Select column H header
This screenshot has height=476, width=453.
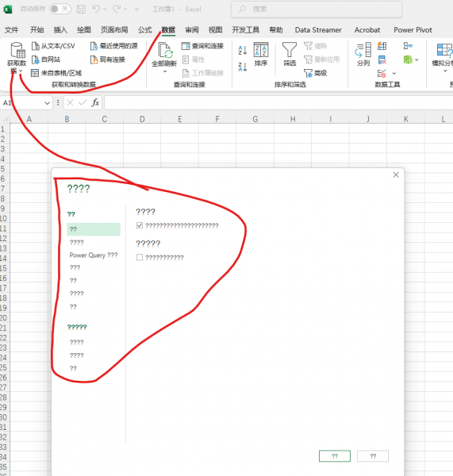click(x=293, y=119)
